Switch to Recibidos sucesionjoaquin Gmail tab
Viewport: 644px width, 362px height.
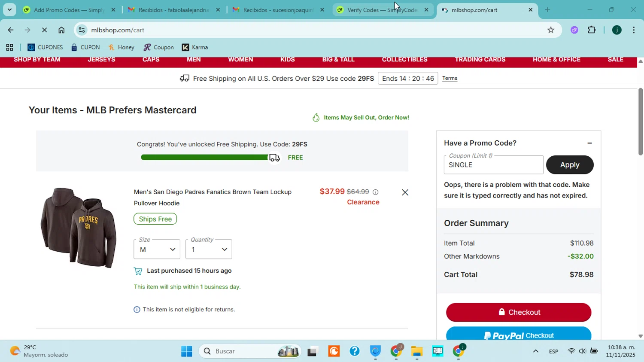(x=278, y=10)
